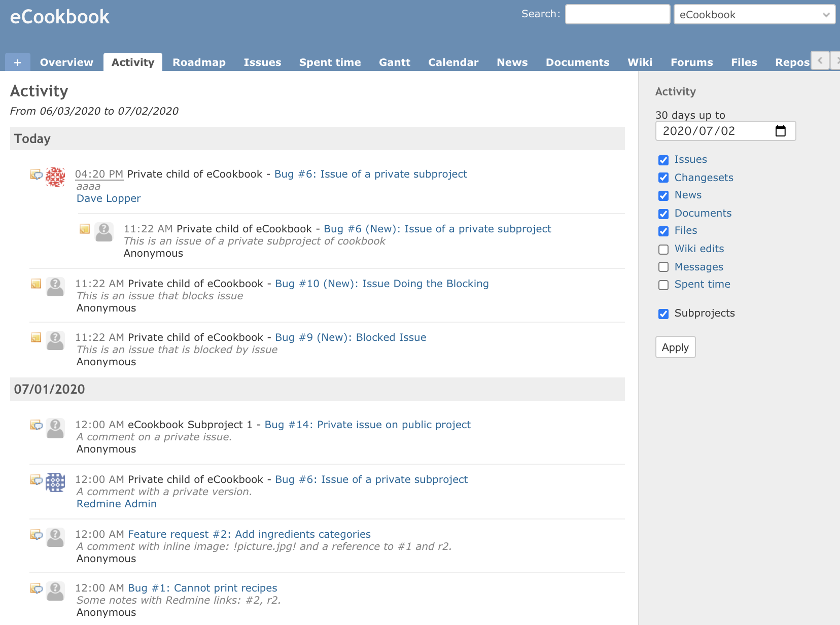Enable the Wiki edits checkbox

(663, 250)
